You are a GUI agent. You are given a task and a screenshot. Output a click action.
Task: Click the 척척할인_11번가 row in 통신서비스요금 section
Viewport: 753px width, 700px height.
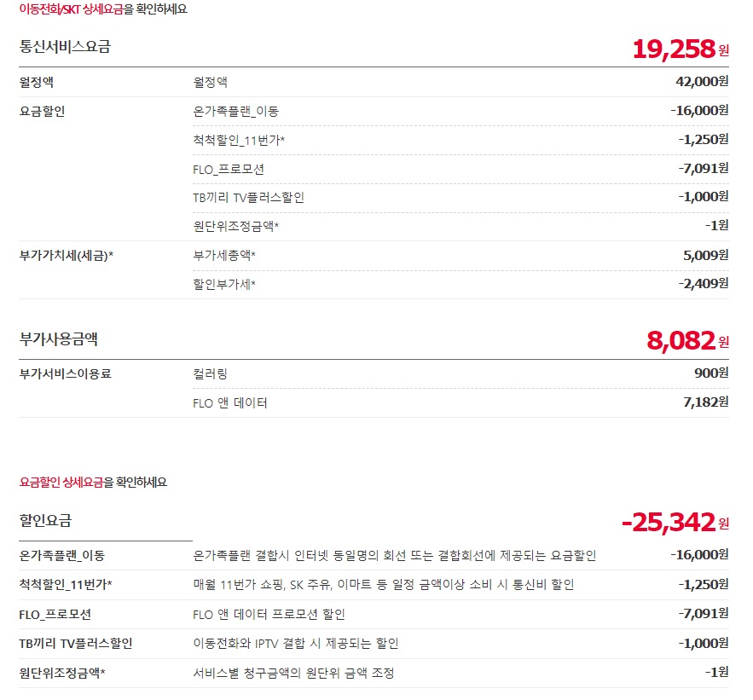(239, 140)
